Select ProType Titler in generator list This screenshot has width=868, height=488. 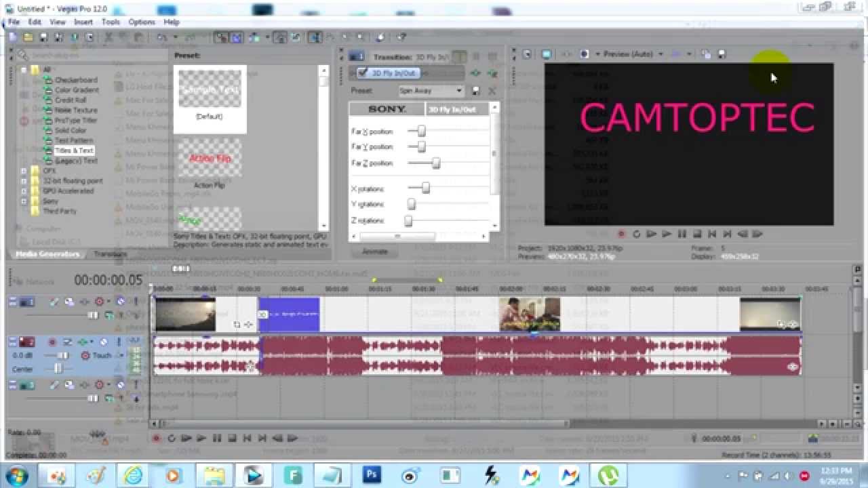(x=75, y=120)
